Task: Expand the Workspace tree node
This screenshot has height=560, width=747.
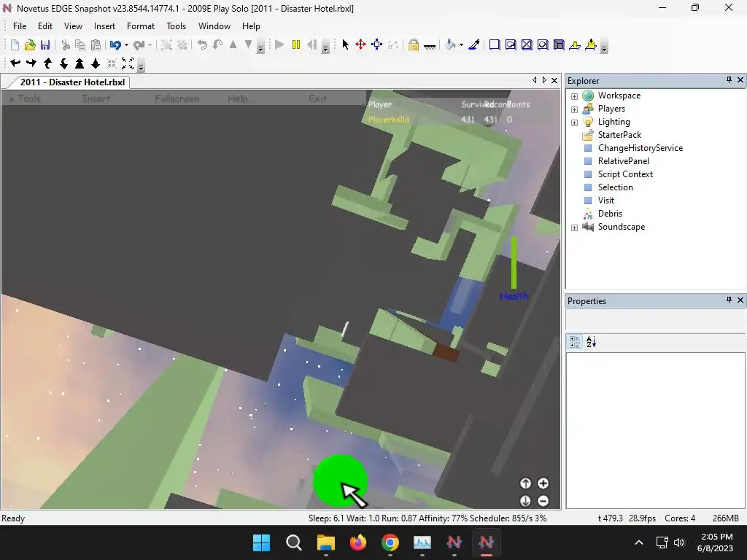Action: point(575,96)
